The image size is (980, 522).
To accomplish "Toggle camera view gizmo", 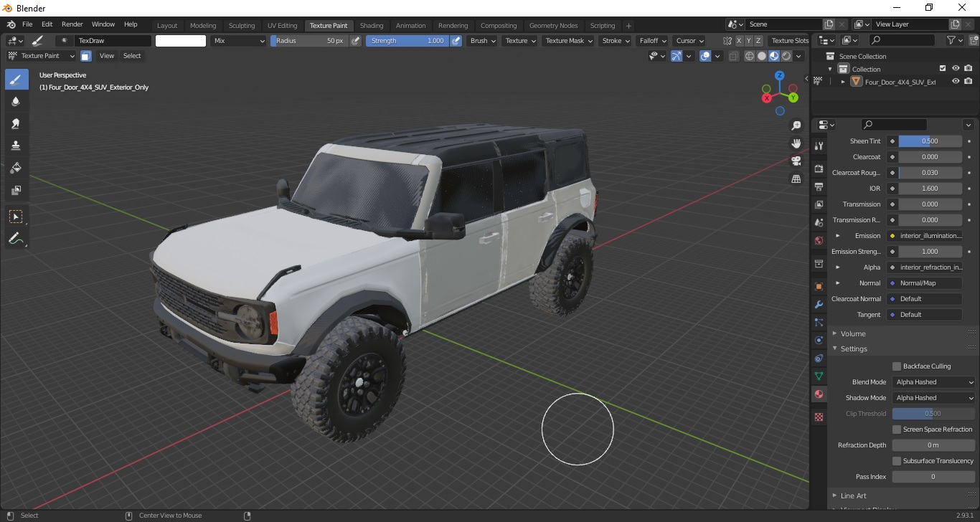I will 796,161.
